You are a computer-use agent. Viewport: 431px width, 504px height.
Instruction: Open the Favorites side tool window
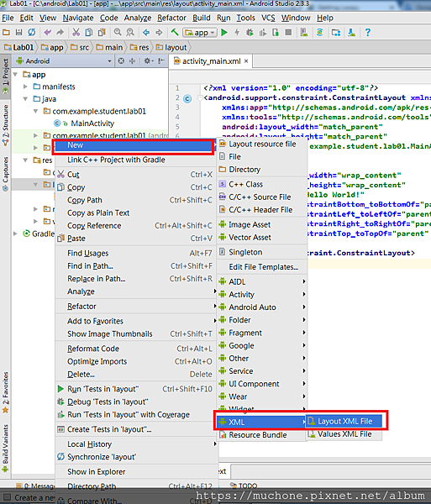coord(6,392)
